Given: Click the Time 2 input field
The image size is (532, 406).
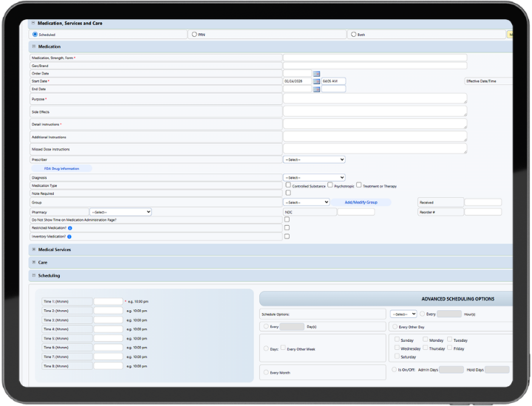Looking at the screenshot, I should (x=108, y=311).
